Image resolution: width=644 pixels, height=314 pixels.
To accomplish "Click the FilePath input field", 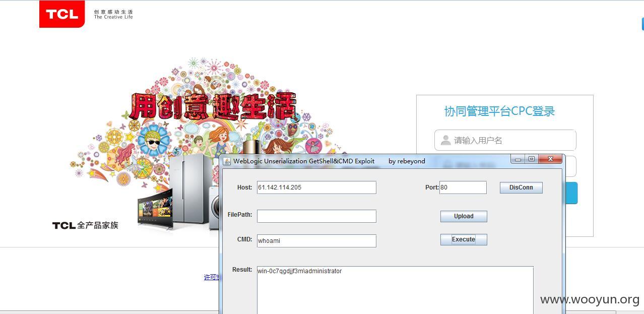I will point(316,216).
